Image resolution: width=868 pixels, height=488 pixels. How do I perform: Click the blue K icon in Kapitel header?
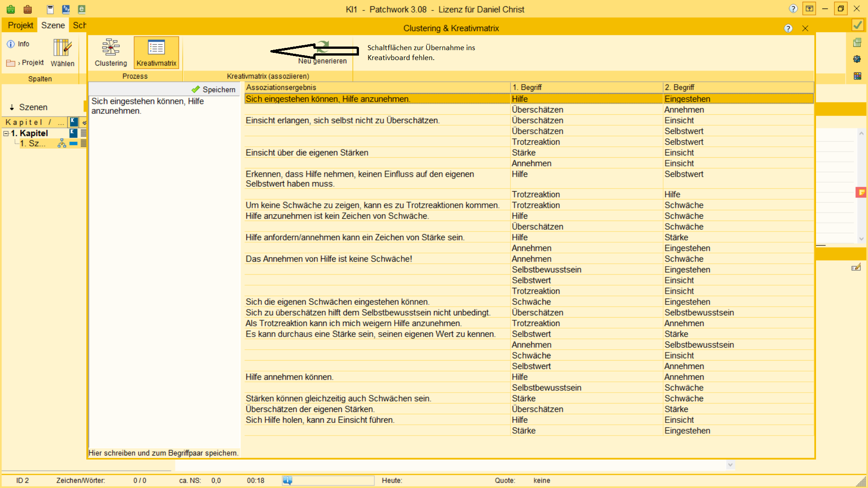(x=73, y=122)
